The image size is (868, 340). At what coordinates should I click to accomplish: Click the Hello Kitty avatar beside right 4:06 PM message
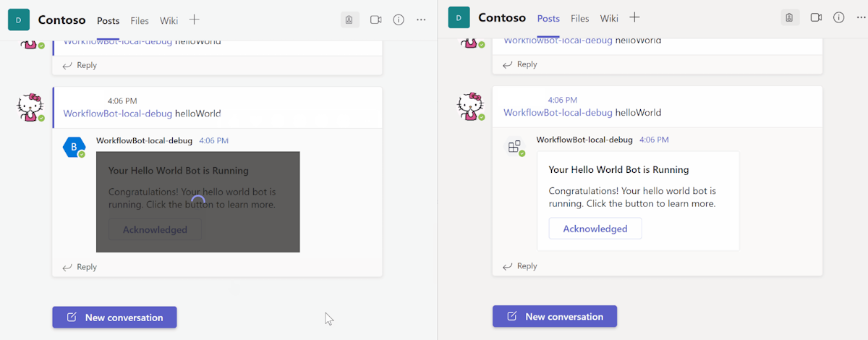pos(470,106)
